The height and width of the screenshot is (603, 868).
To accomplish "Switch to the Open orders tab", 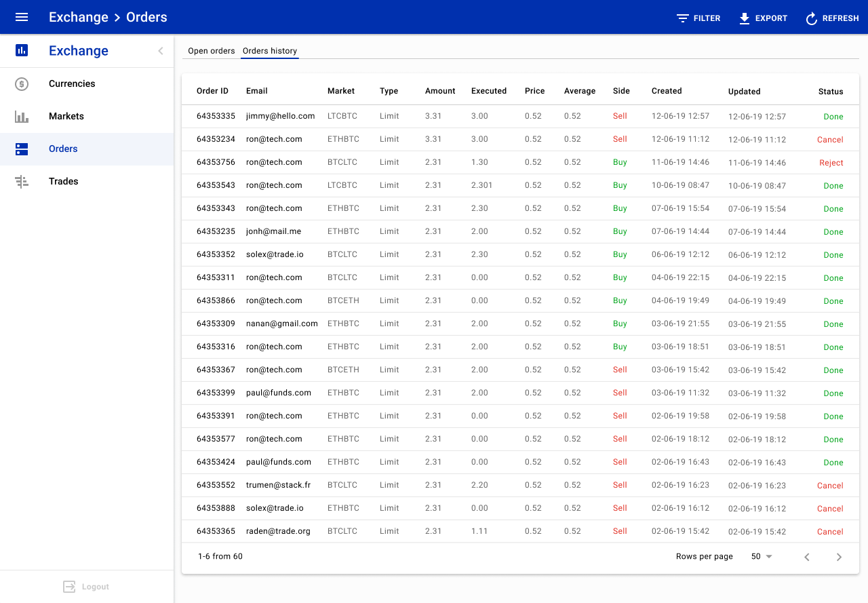I will pos(212,51).
